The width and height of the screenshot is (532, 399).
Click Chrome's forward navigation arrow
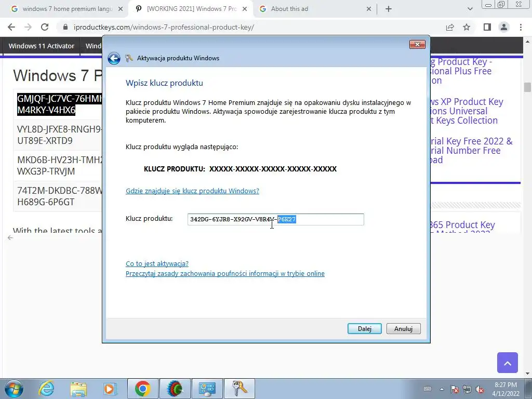click(28, 27)
